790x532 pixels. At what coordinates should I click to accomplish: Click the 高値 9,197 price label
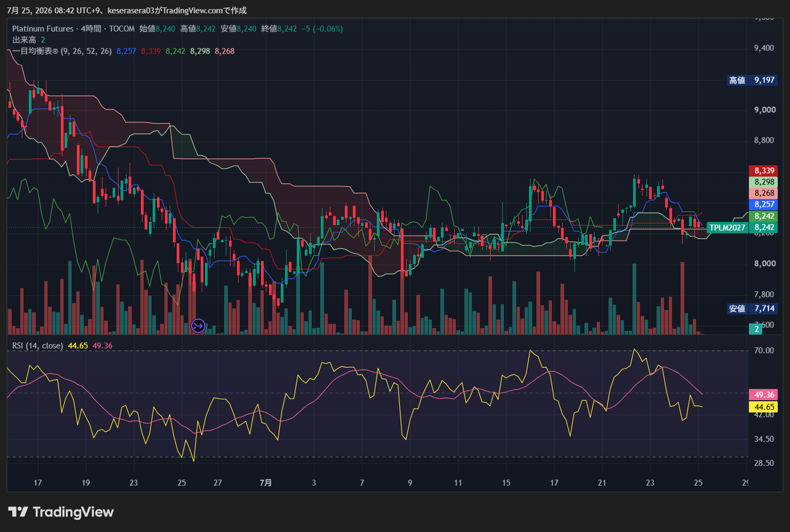[x=752, y=80]
